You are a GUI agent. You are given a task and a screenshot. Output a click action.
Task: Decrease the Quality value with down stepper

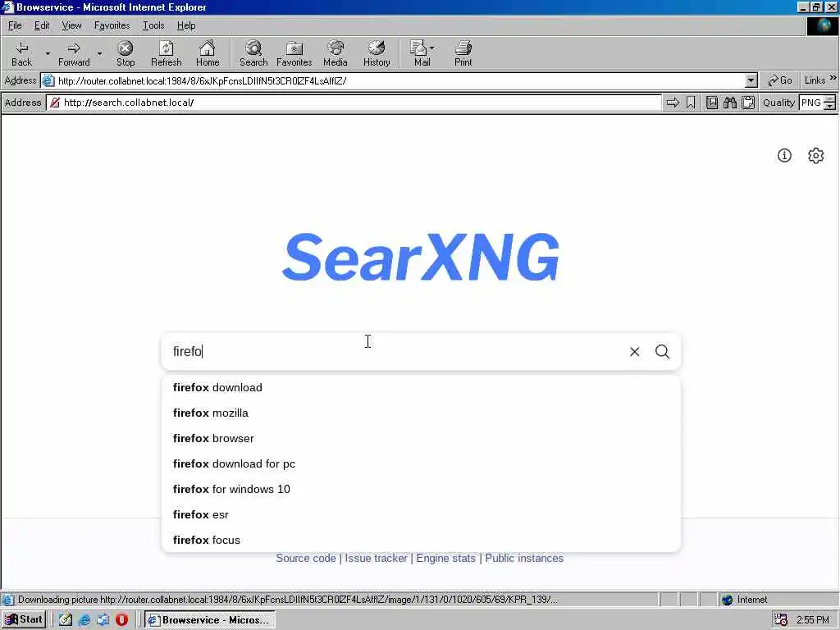coord(830,106)
